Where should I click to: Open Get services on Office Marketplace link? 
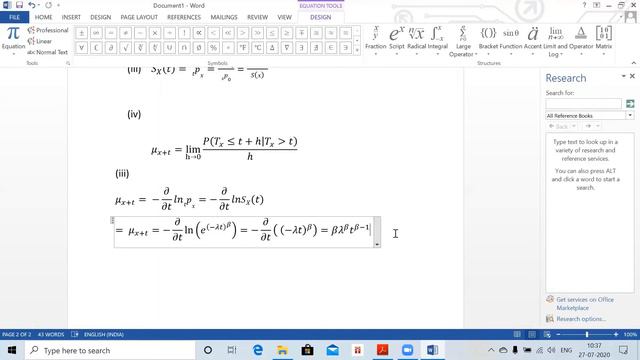(x=584, y=304)
